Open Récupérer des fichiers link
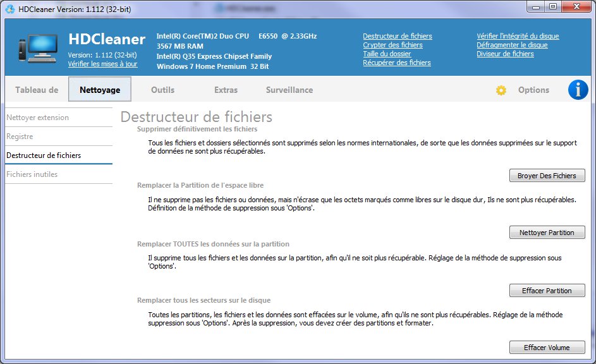Image resolution: width=596 pixels, height=364 pixels. [397, 63]
